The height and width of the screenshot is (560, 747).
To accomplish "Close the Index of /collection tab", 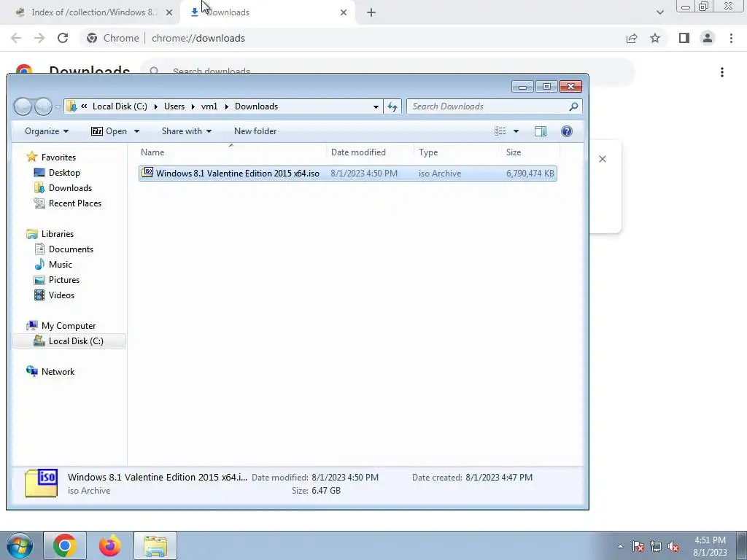I will (169, 13).
